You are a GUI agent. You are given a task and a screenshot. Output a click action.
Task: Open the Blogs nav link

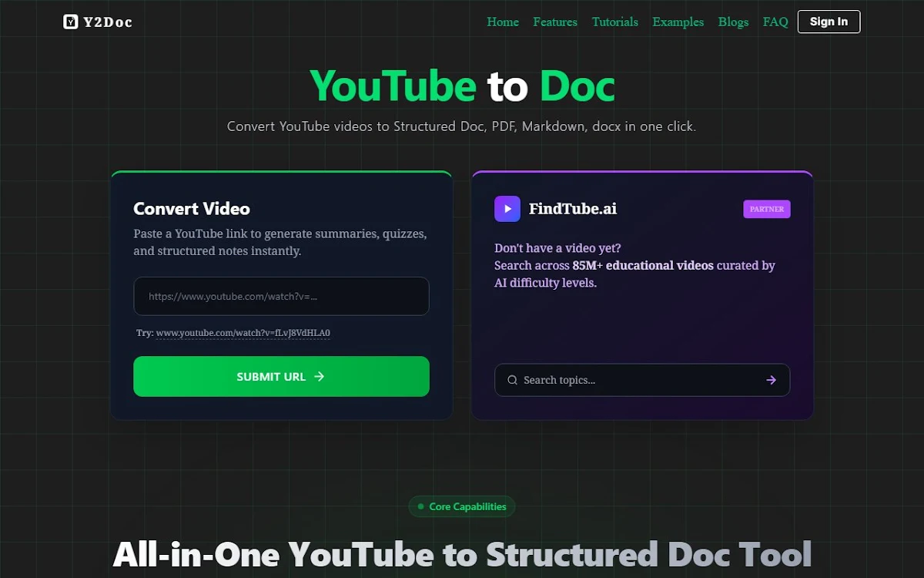734,22
